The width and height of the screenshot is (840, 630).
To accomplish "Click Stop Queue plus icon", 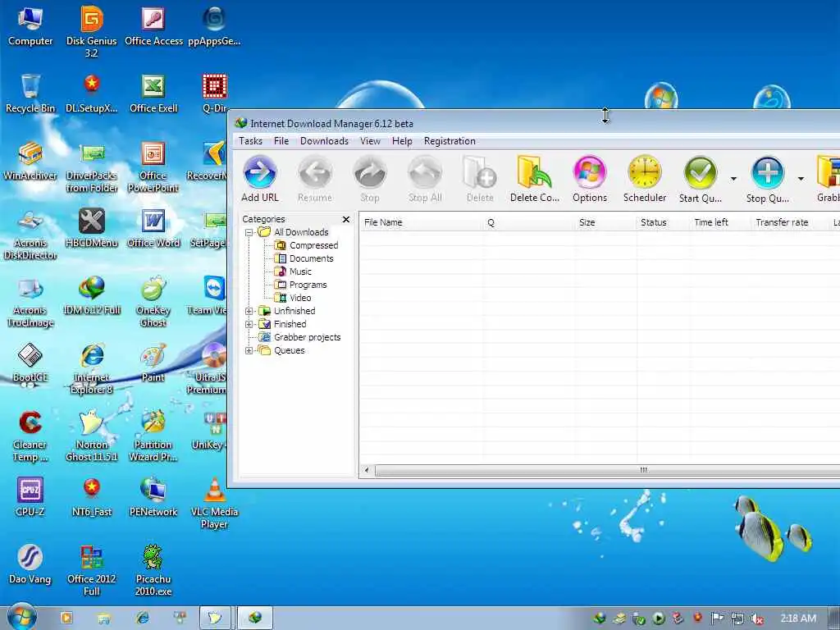I will (767, 172).
